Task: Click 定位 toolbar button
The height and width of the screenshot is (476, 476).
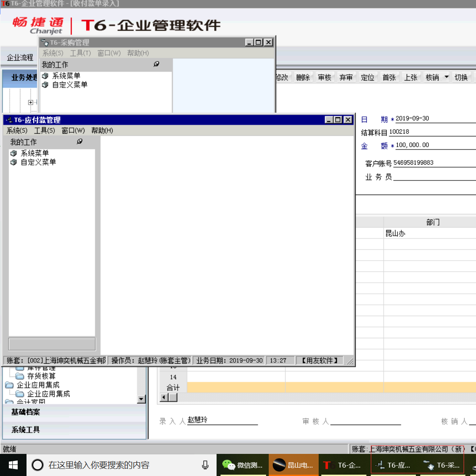Action: [368, 77]
